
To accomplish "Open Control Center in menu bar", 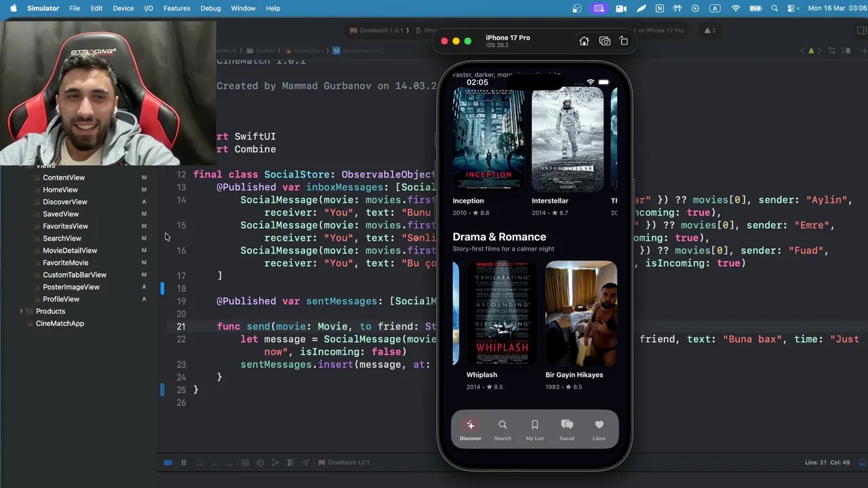I will pyautogui.click(x=793, y=8).
